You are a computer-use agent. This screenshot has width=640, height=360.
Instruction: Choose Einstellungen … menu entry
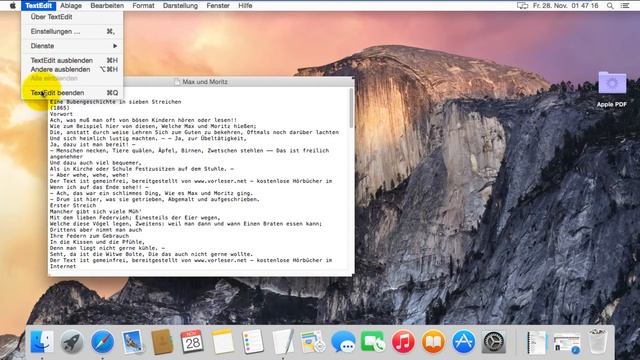(72, 31)
